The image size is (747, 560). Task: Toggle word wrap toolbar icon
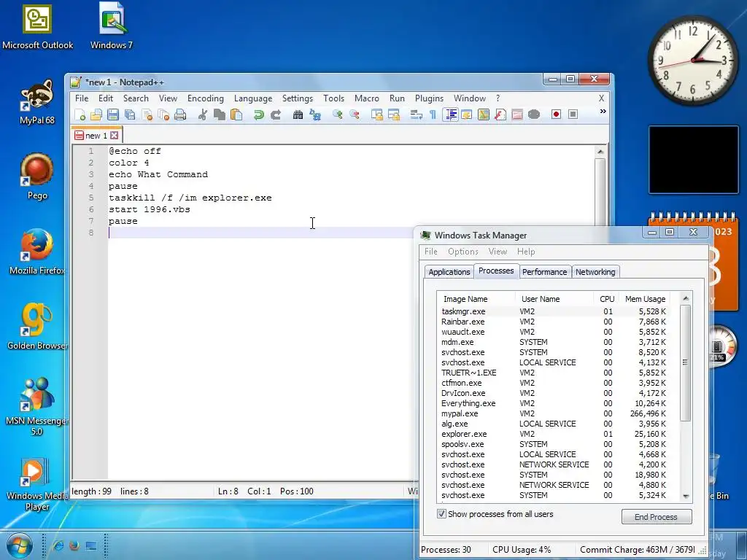click(416, 114)
